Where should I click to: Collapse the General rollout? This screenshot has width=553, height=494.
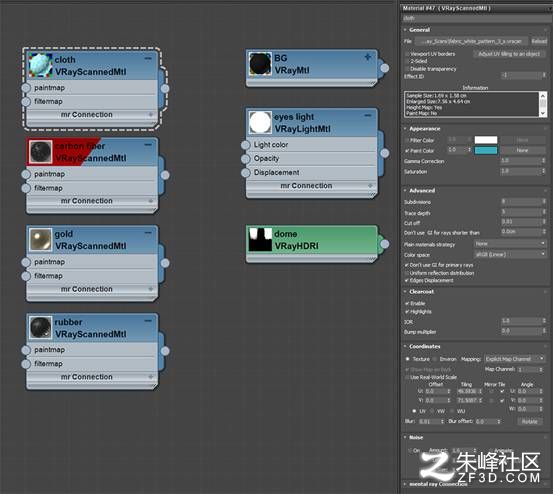pos(405,30)
